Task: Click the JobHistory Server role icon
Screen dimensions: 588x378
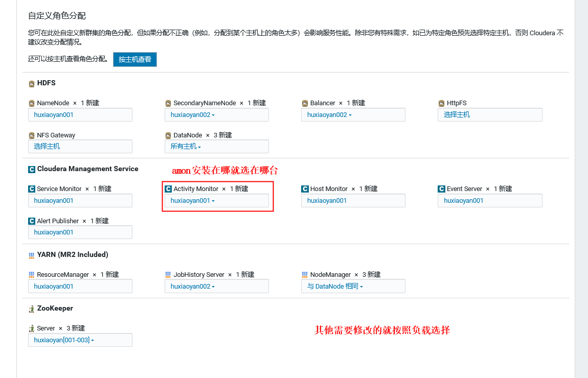Action: 168,275
